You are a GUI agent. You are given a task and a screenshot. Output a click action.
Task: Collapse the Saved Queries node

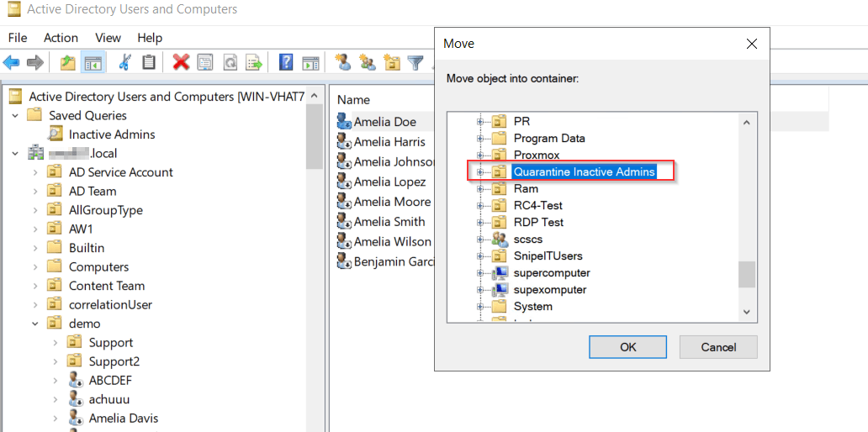15,116
